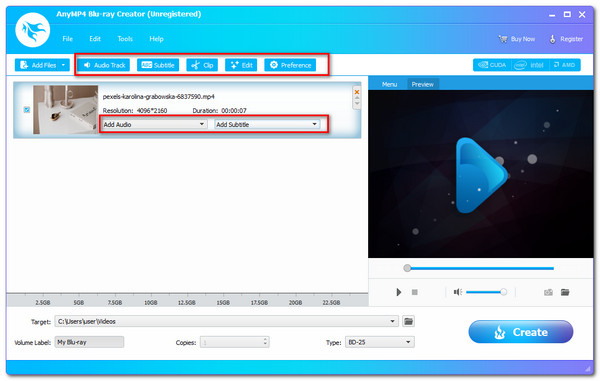Click the 12.5GB capacity marker
The width and height of the screenshot is (600, 381).
point(186,302)
